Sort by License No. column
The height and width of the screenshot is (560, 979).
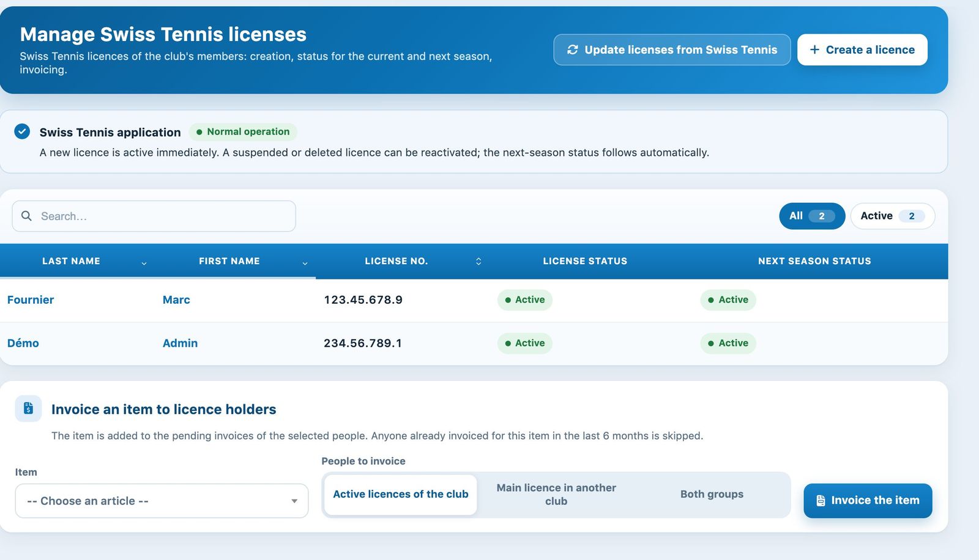(x=402, y=261)
